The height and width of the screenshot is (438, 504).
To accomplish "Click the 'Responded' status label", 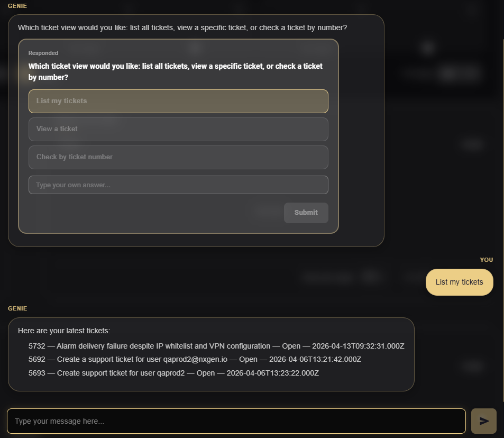I will (x=43, y=53).
